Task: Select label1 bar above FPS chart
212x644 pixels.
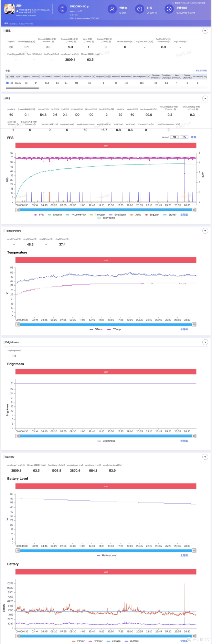Action: coord(106,145)
